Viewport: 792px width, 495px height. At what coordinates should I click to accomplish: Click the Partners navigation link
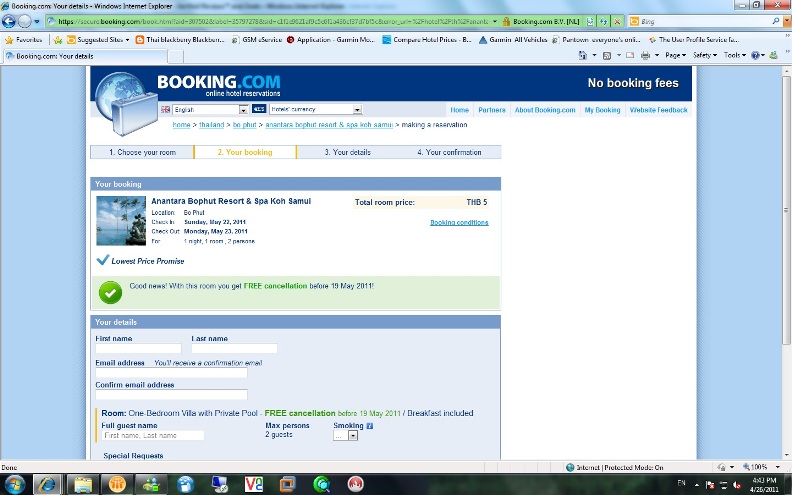492,110
